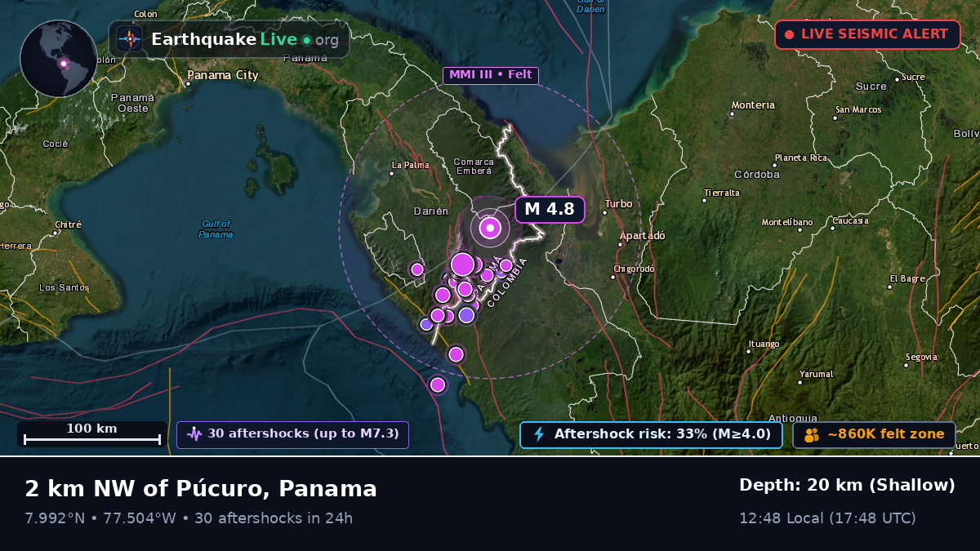Click the Panama City map label
The image size is (980, 551).
(x=223, y=75)
